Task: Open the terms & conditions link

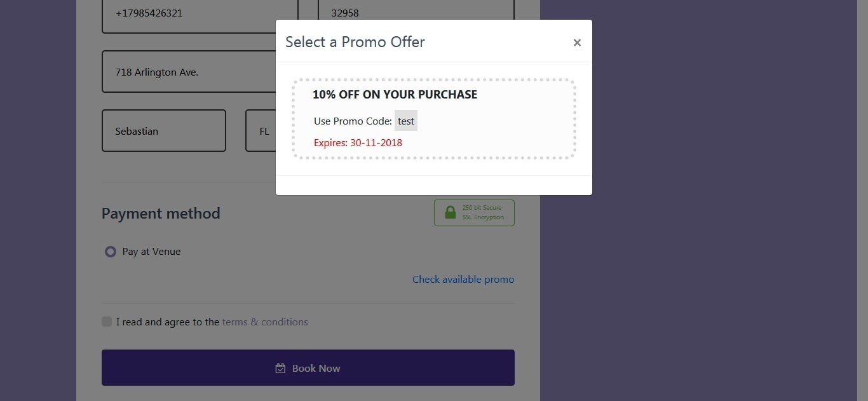Action: pyautogui.click(x=265, y=322)
